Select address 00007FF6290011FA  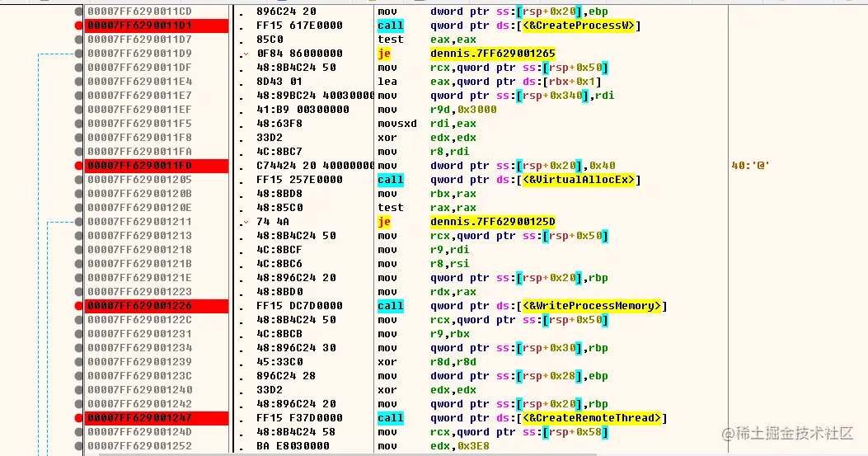coord(139,152)
